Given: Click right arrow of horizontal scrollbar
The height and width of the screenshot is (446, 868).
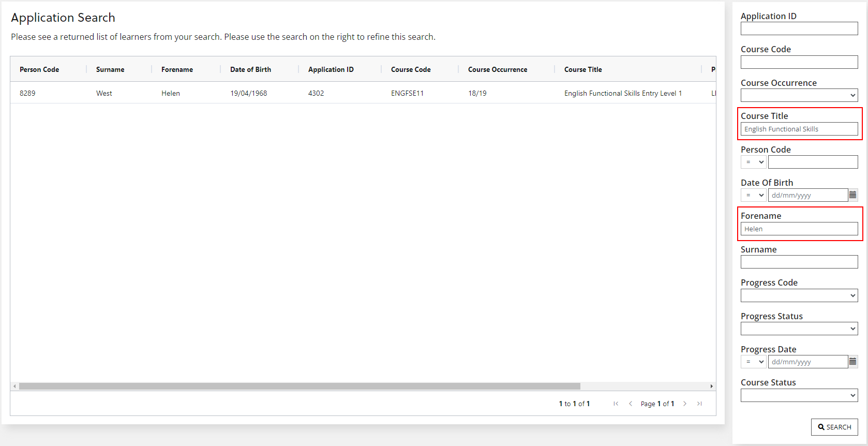Looking at the screenshot, I should point(712,386).
